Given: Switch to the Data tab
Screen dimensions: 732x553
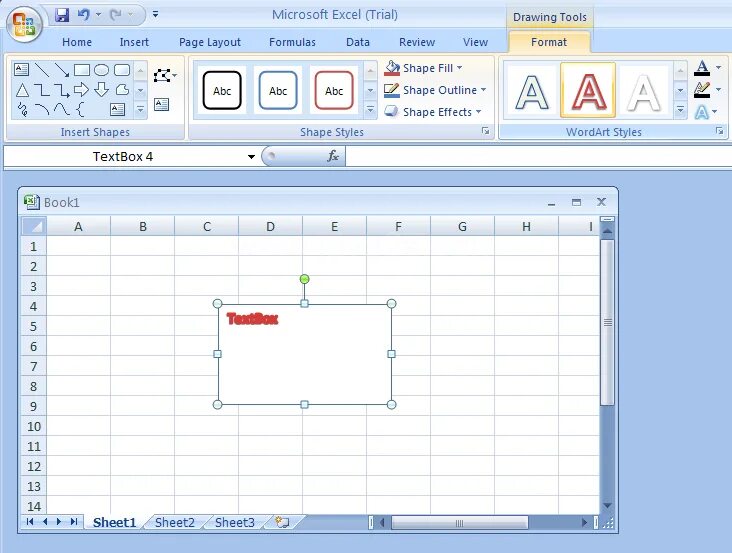Looking at the screenshot, I should (358, 42).
